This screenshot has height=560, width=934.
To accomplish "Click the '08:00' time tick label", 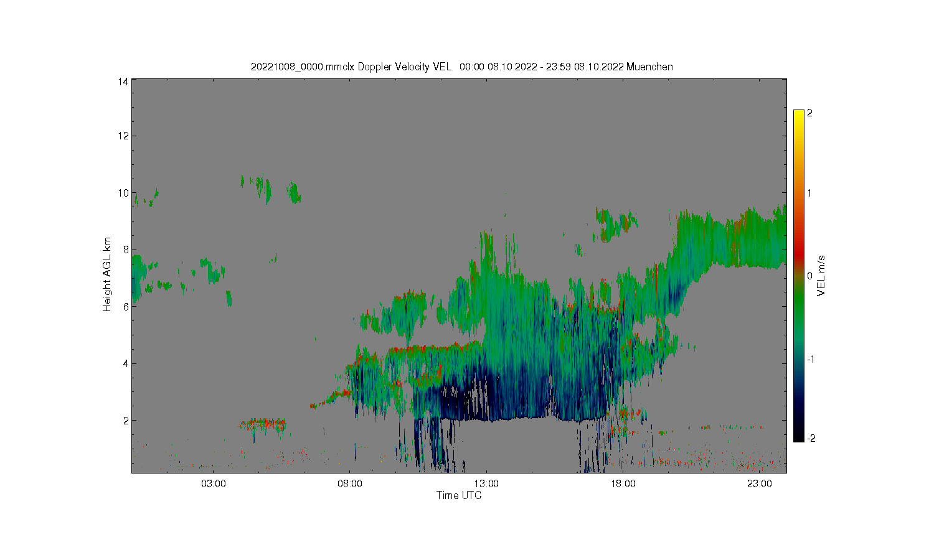I will [350, 483].
